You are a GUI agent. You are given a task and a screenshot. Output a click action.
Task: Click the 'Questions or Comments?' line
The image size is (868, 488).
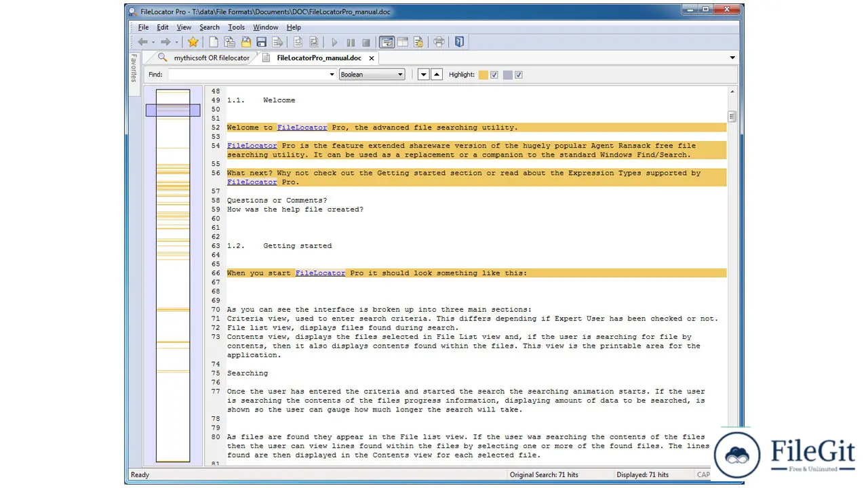[x=277, y=201]
